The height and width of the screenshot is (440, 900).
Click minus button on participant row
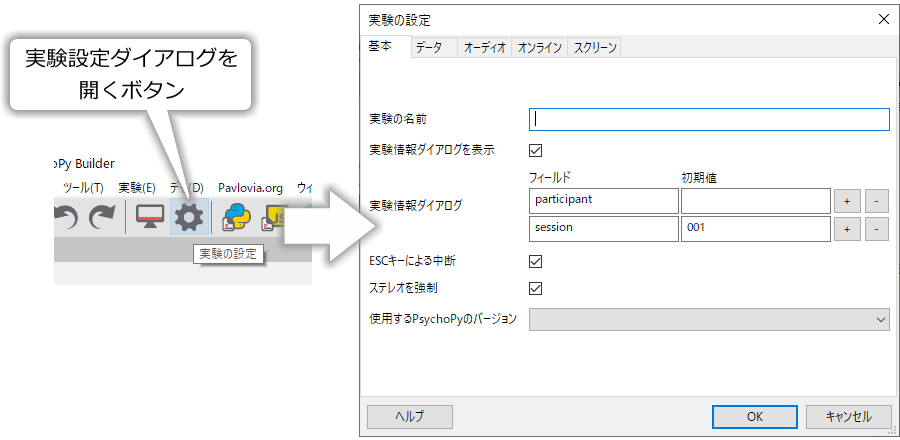pos(876,201)
